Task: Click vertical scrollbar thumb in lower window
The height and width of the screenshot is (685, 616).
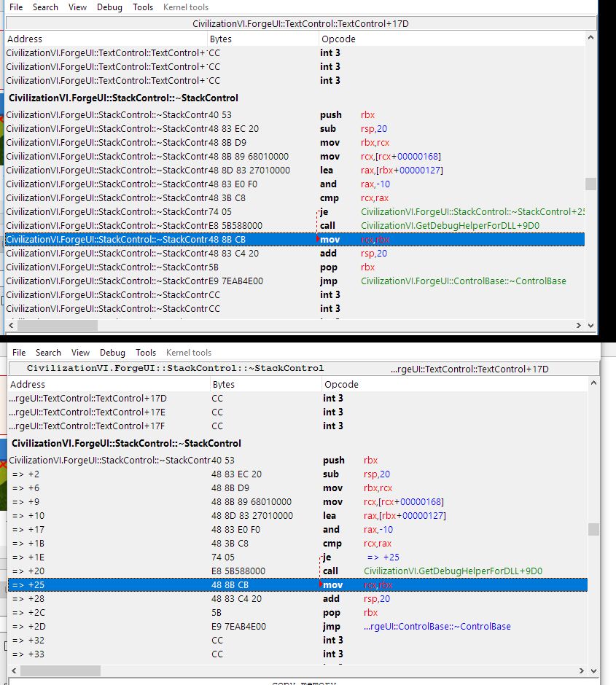Action: 593,529
